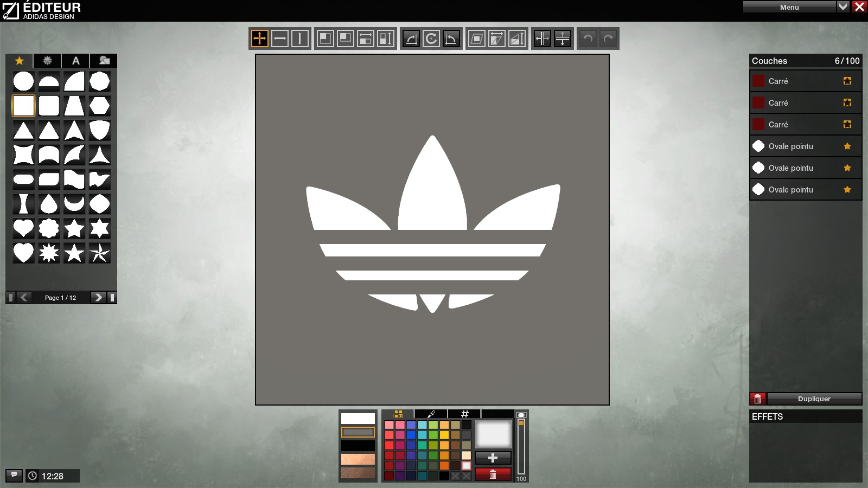Select topmost Carré layer row

806,81
